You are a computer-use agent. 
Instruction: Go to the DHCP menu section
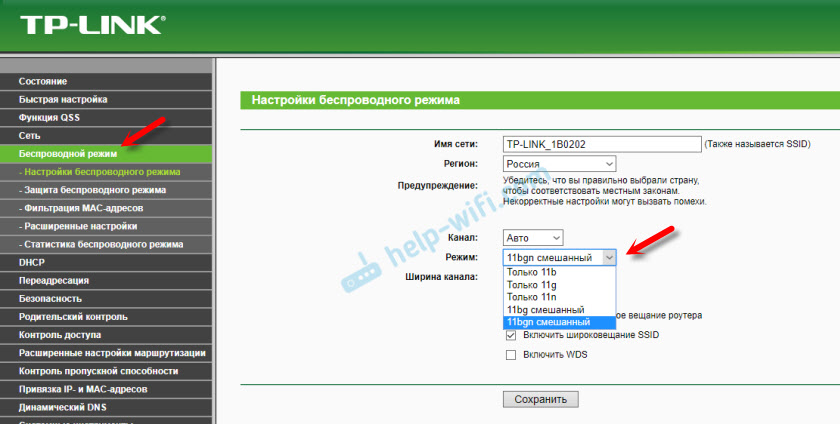coord(31,262)
